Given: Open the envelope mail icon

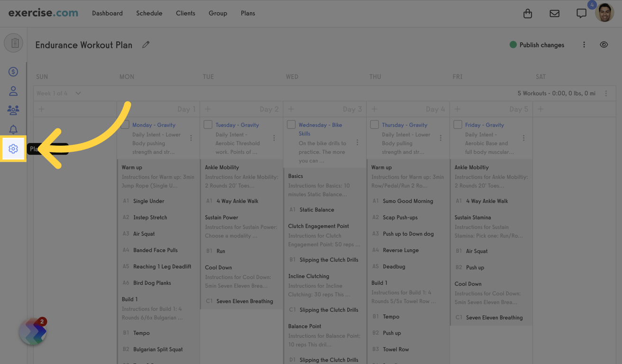Looking at the screenshot, I should [555, 13].
